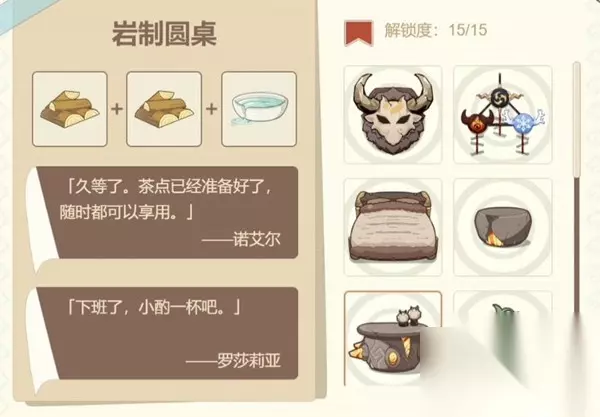The width and height of the screenshot is (600, 417).
Task: Open the fur bed furniture item
Action: 393,227
